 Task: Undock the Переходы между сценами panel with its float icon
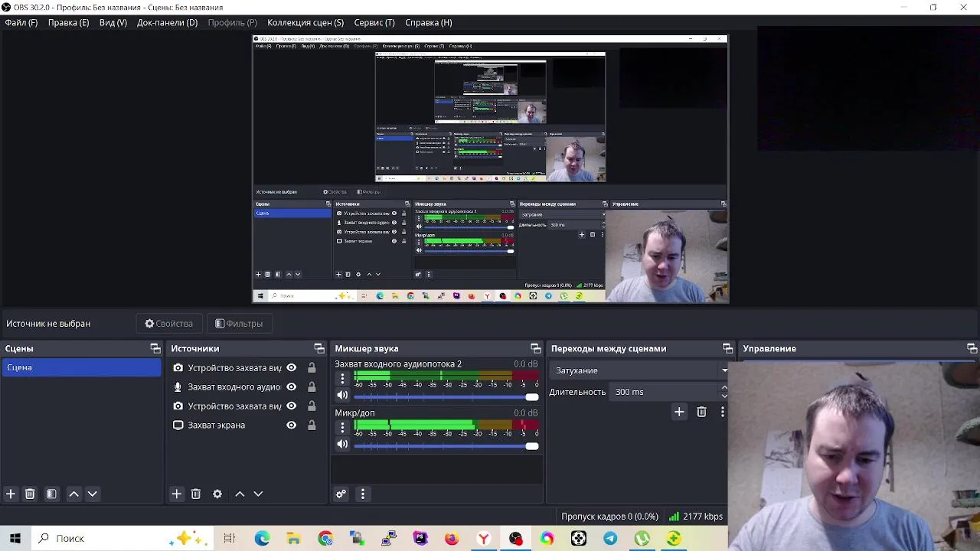[x=728, y=348]
